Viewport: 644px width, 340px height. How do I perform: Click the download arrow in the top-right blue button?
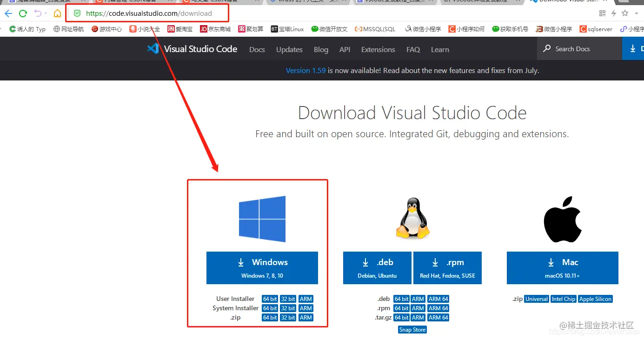point(633,49)
